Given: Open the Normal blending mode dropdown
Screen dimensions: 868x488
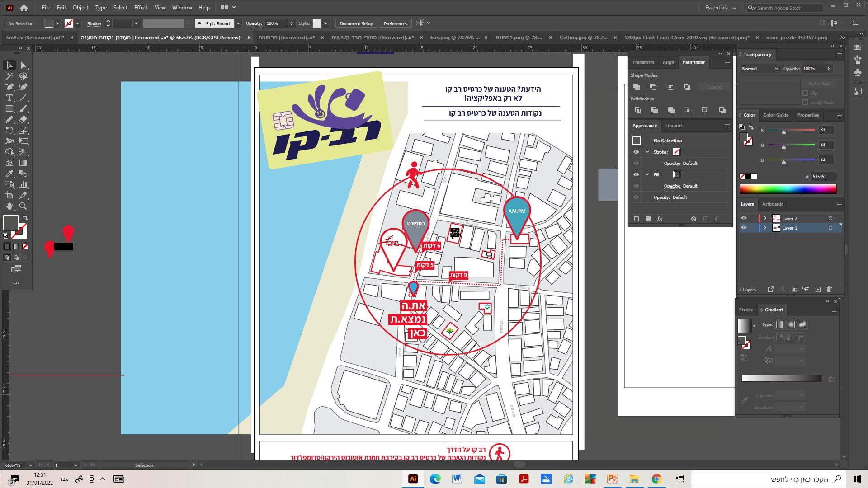Looking at the screenshot, I should coord(759,69).
